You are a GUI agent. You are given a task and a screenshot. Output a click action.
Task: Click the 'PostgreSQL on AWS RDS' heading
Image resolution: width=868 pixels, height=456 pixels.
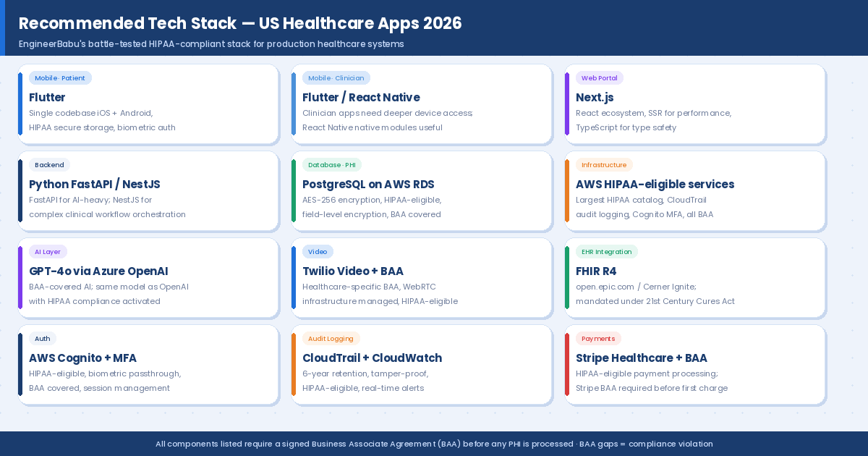368,185
